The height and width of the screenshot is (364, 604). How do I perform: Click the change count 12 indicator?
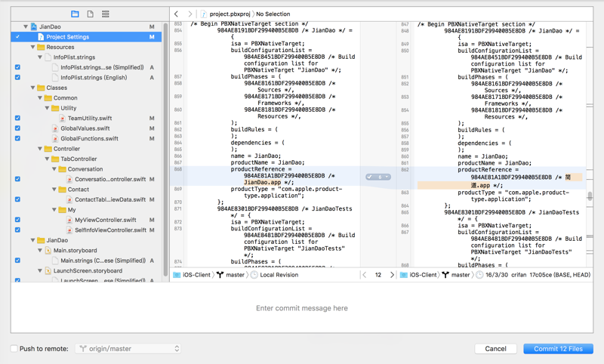tap(378, 275)
